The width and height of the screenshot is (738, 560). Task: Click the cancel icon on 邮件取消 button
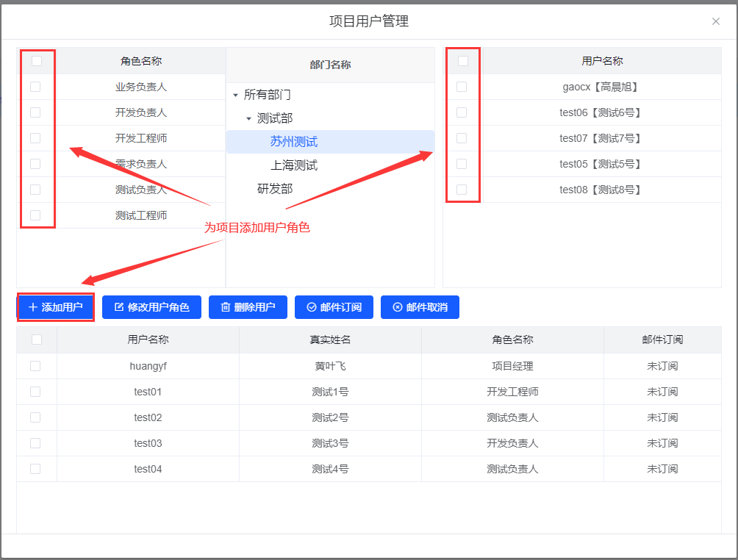398,307
